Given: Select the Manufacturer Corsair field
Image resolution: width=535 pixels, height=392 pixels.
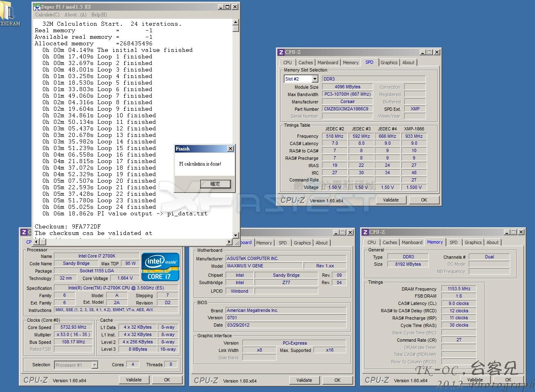Looking at the screenshot, I should tap(347, 101).
